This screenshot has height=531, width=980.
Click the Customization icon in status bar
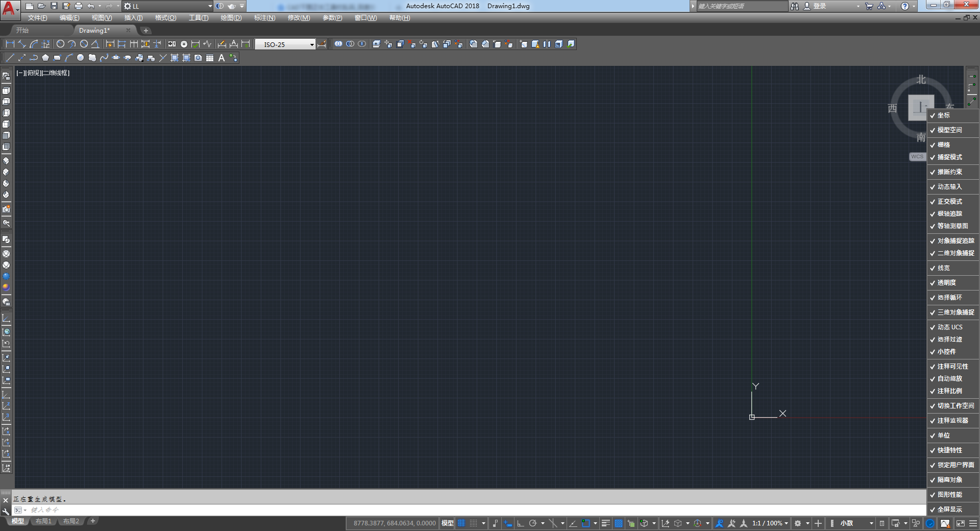(x=973, y=523)
